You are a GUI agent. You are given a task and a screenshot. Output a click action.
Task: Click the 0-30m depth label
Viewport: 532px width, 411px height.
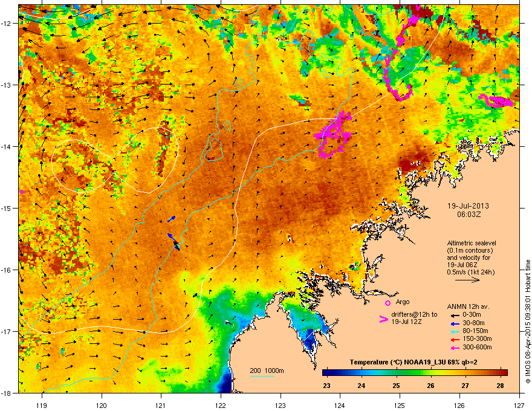pyautogui.click(x=472, y=315)
